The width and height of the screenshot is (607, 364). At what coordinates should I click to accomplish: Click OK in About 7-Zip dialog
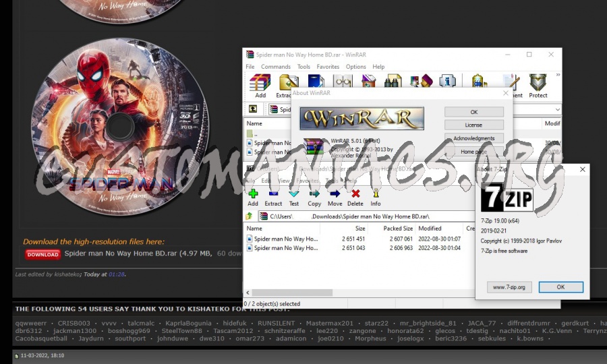(561, 287)
